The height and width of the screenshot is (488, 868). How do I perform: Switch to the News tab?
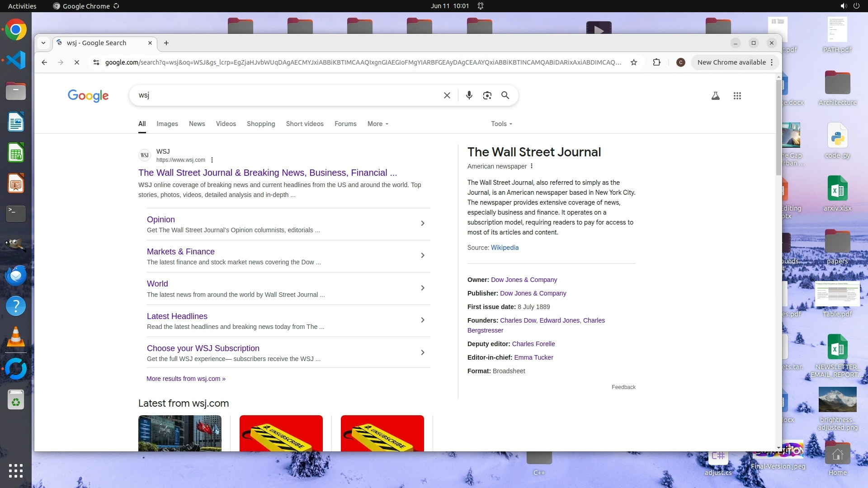click(197, 124)
